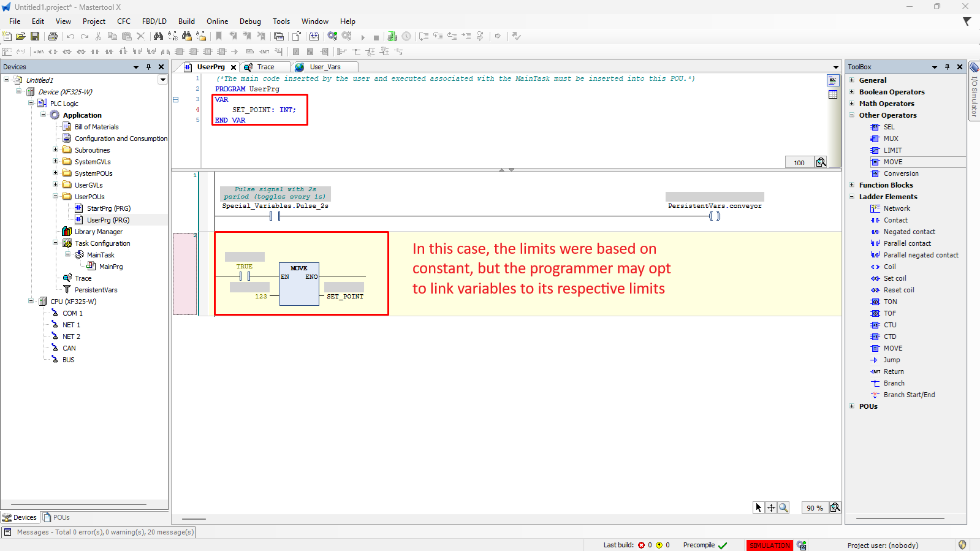Viewport: 980px width, 551px height.
Task: Click the Find binoculars icon
Action: pos(158,36)
